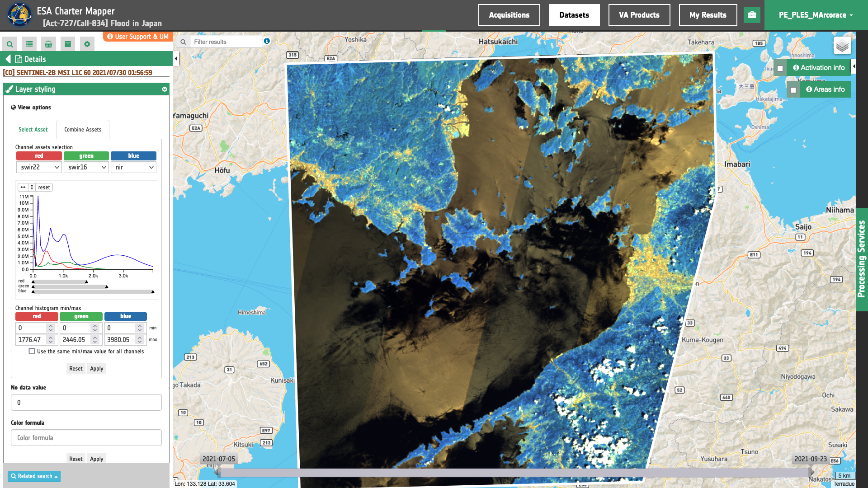Expand the Processing Services side panel
Image resolution: width=868 pixels, height=488 pixels.
pos(862,259)
